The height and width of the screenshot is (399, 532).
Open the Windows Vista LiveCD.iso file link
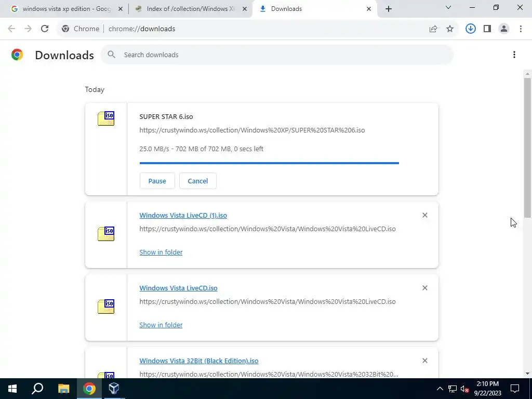(179, 288)
